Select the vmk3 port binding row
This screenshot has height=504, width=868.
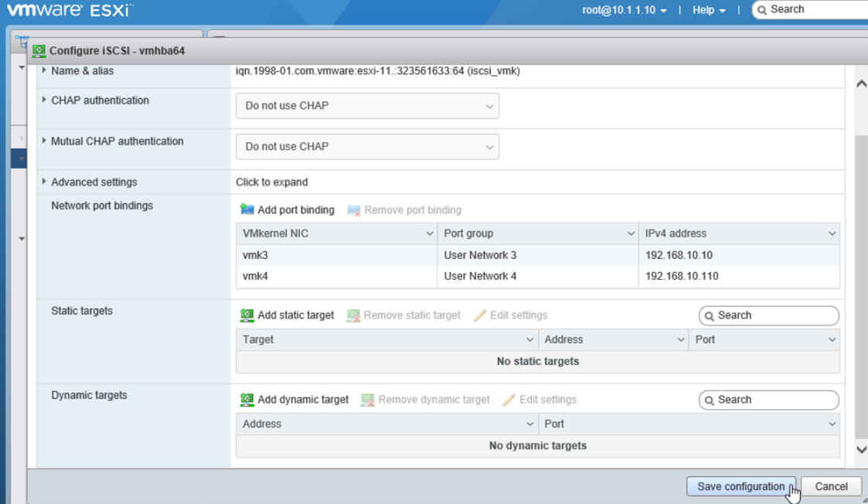[x=537, y=255]
